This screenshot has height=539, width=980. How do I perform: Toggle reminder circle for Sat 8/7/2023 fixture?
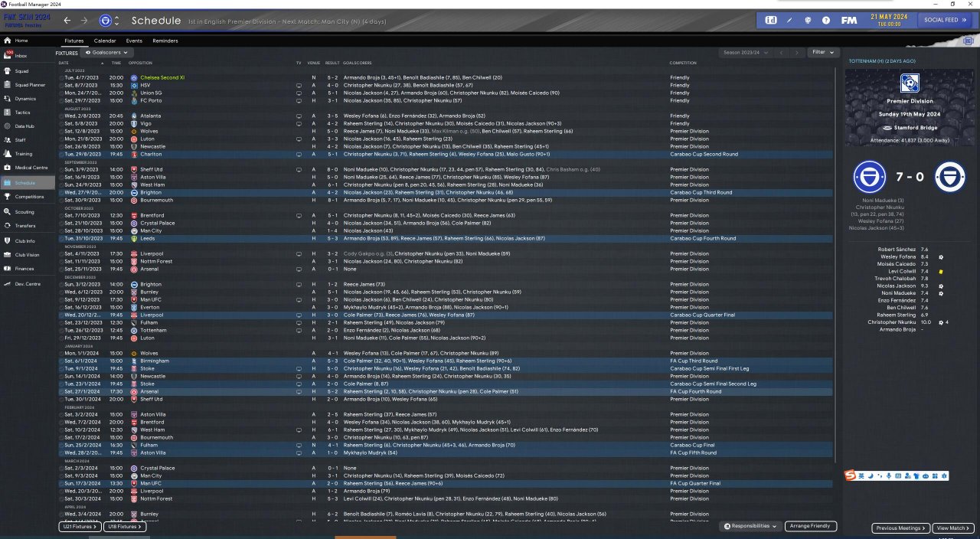(62, 85)
